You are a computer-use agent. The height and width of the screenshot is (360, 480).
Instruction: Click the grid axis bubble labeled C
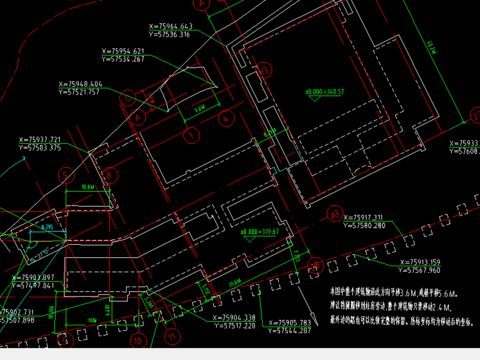point(128,98)
